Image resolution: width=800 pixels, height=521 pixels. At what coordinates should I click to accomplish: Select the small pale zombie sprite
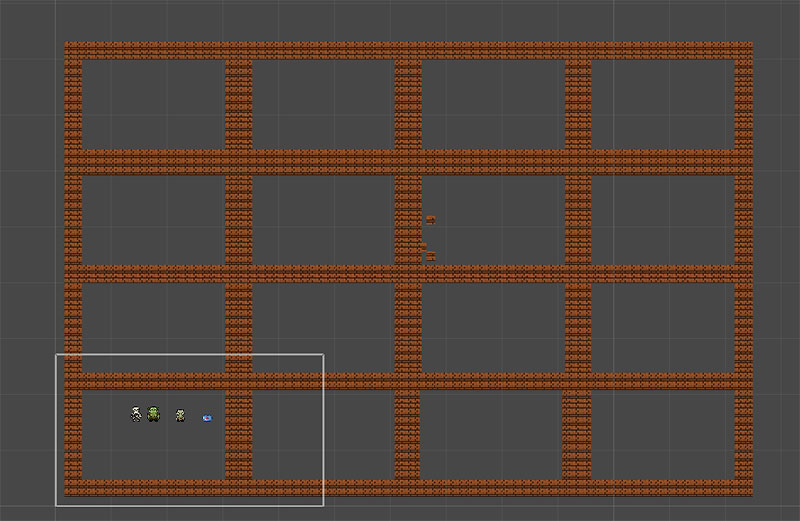pos(180,415)
